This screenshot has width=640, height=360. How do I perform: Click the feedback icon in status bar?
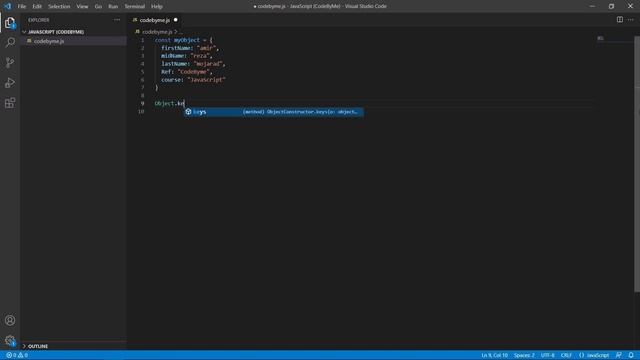click(x=619, y=355)
